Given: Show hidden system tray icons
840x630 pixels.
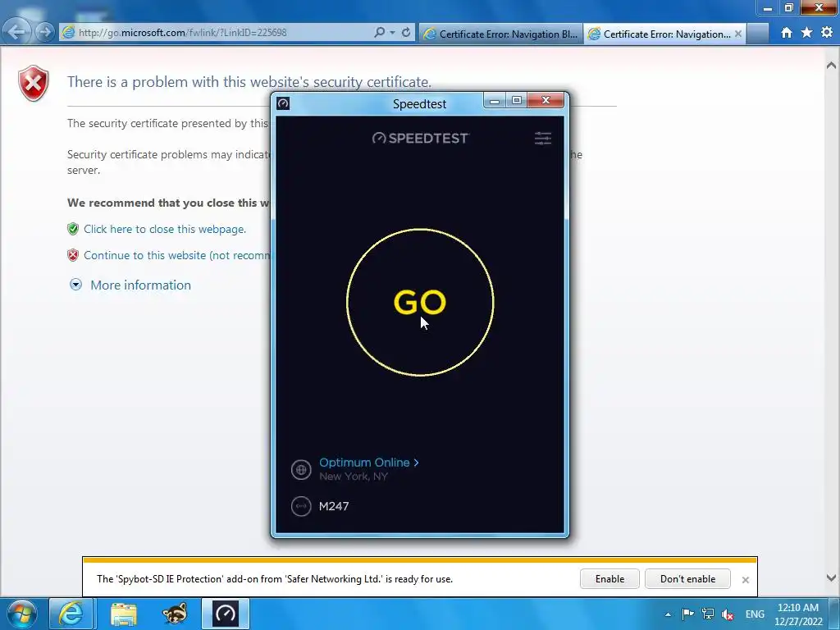Looking at the screenshot, I should coord(668,614).
